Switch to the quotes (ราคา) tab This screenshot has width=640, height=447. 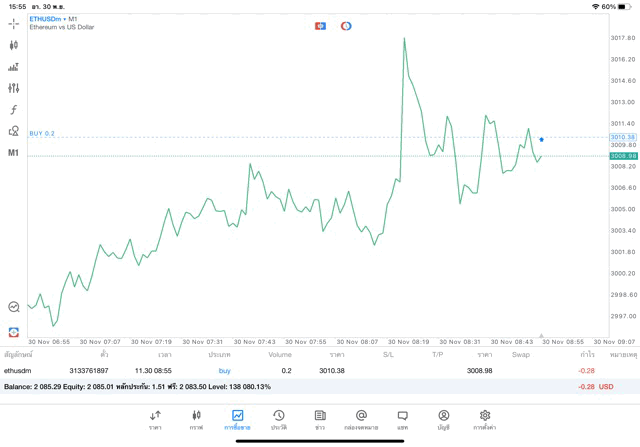156,419
